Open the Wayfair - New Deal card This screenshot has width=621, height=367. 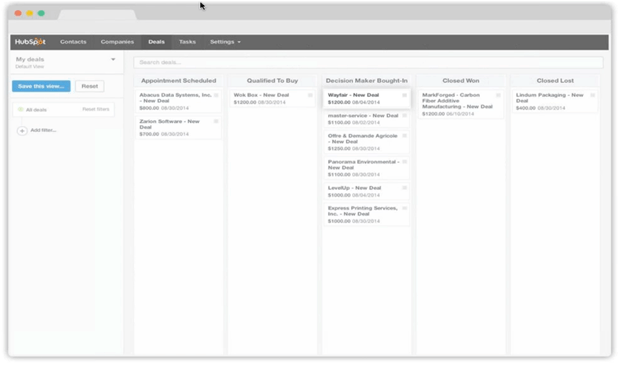pos(367,99)
